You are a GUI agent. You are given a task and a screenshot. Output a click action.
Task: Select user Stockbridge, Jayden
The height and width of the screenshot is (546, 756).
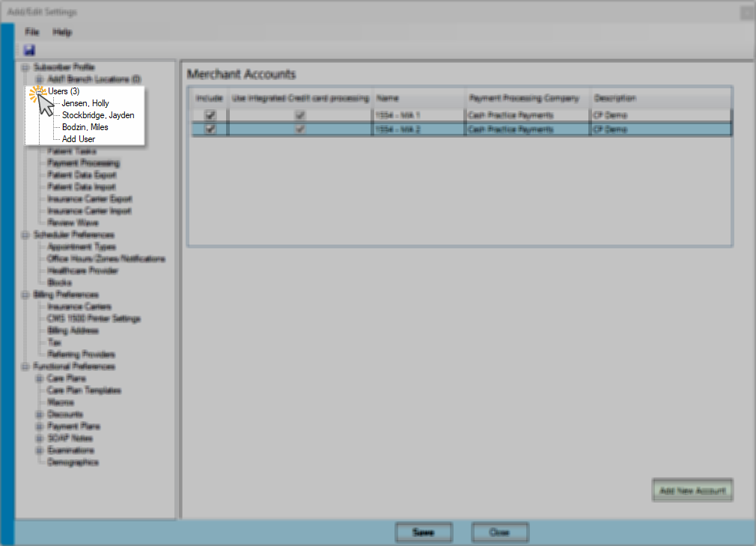(98, 115)
